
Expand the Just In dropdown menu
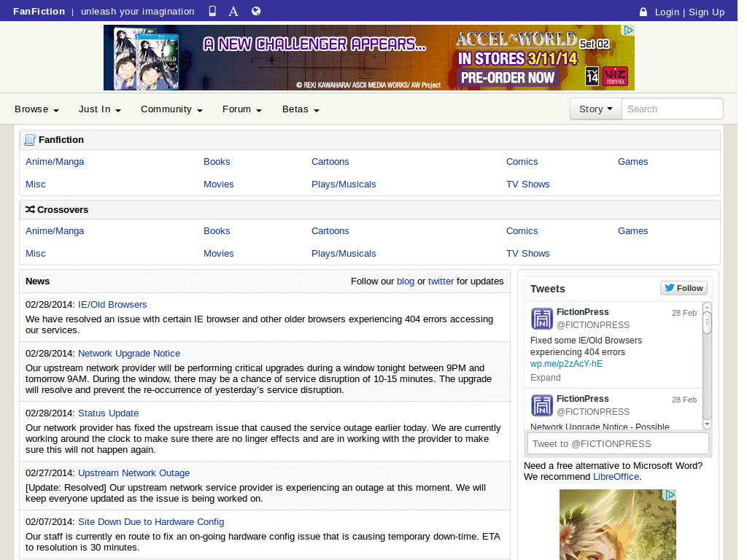pos(99,109)
